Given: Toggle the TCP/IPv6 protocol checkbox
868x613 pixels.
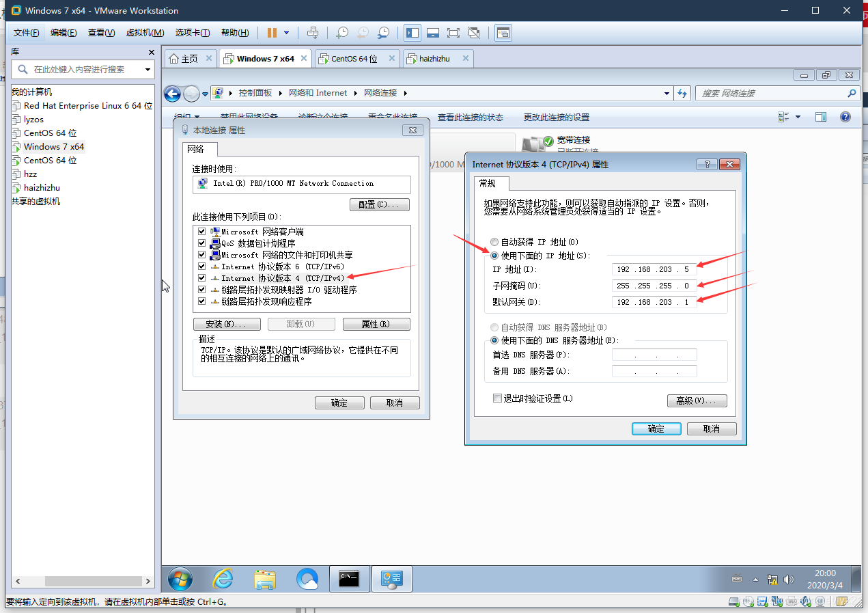Looking at the screenshot, I should [x=201, y=267].
